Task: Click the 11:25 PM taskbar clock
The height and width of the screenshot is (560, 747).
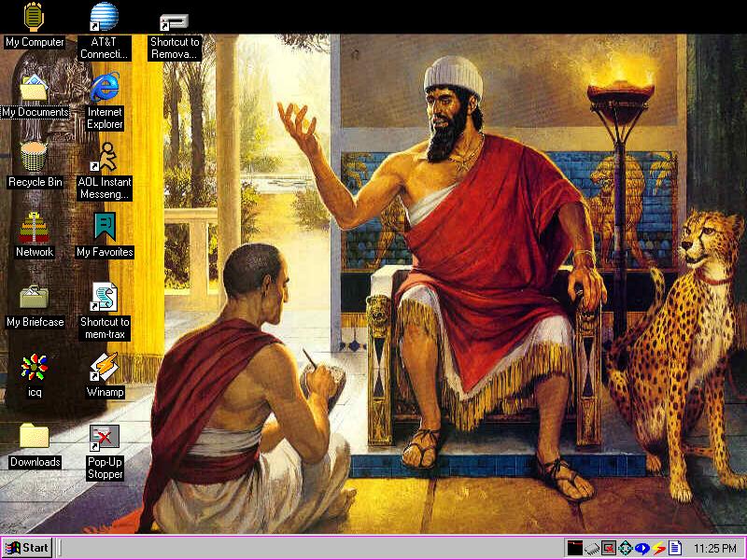Action: pos(715,549)
